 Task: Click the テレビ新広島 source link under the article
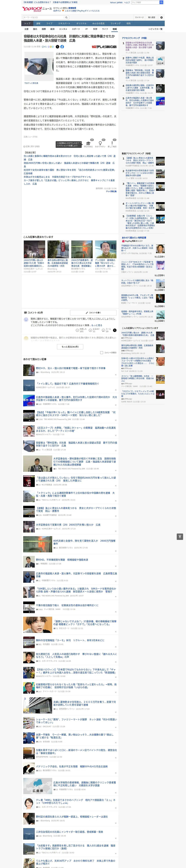coord(111,191)
